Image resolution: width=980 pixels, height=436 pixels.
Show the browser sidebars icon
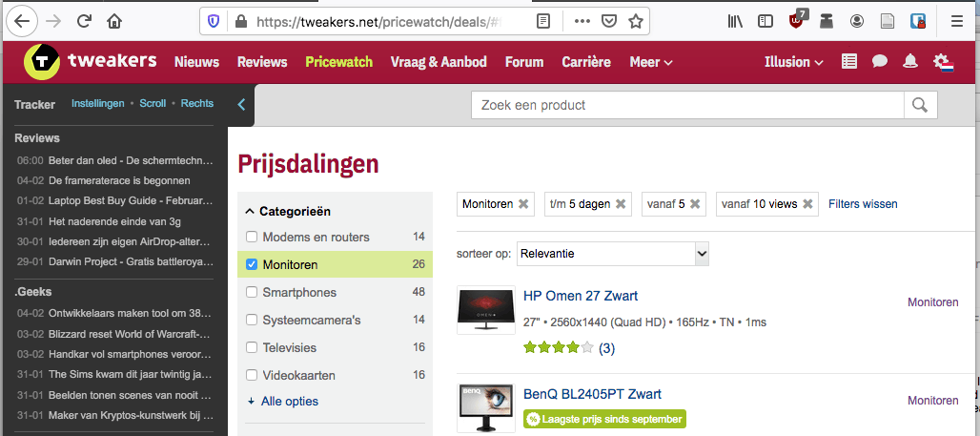(x=765, y=21)
